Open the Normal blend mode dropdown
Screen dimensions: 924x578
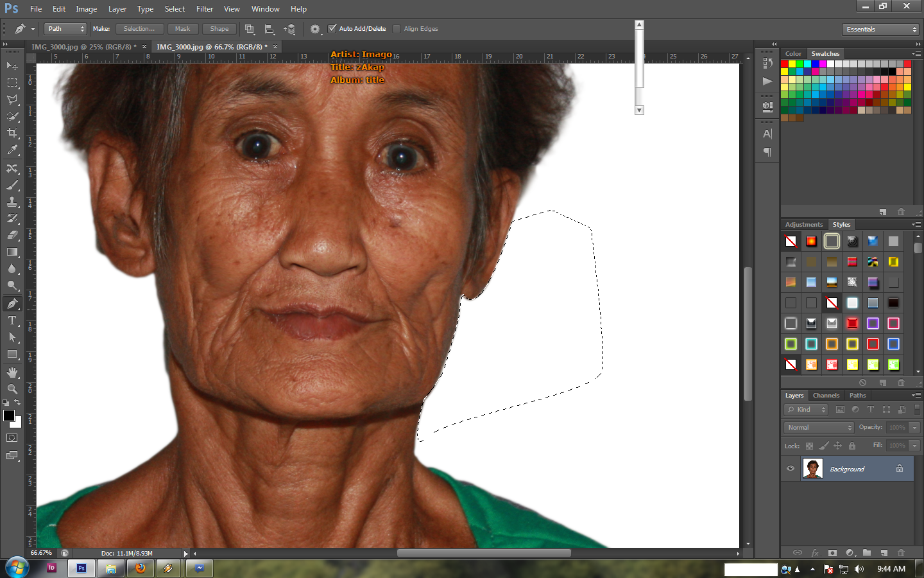click(x=819, y=428)
